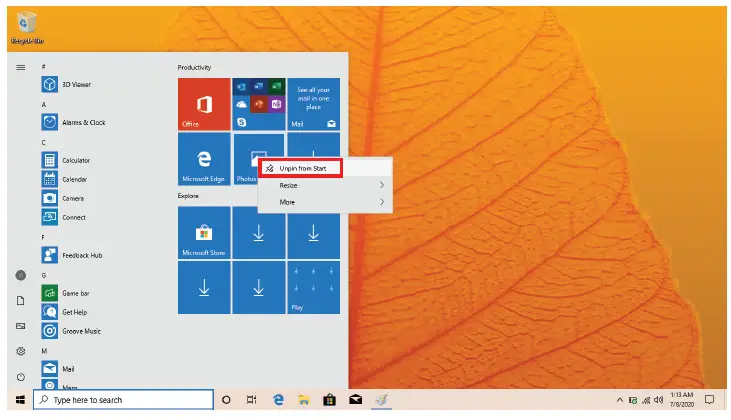Open the Recycle Bin desktop icon
Image resolution: width=731 pixels, height=420 pixels.
(27, 28)
